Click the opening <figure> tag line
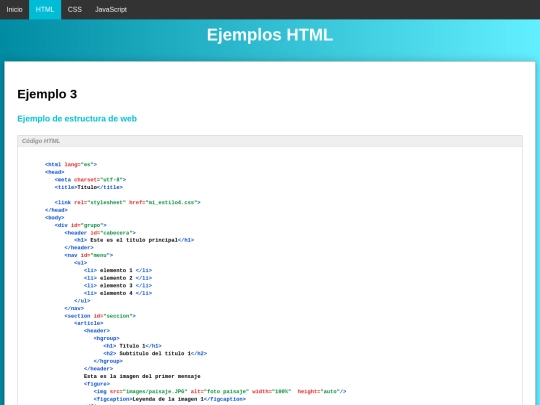 [x=97, y=384]
